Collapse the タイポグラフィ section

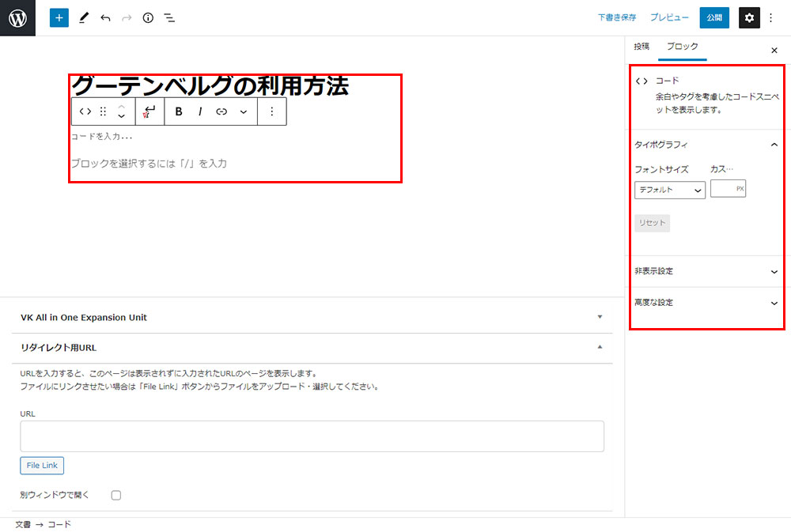(x=774, y=145)
